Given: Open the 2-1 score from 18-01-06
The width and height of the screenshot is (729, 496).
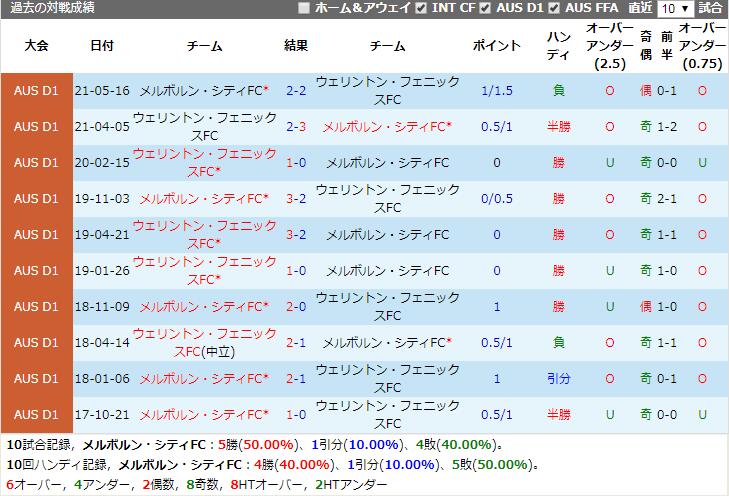Looking at the screenshot, I should [296, 379].
